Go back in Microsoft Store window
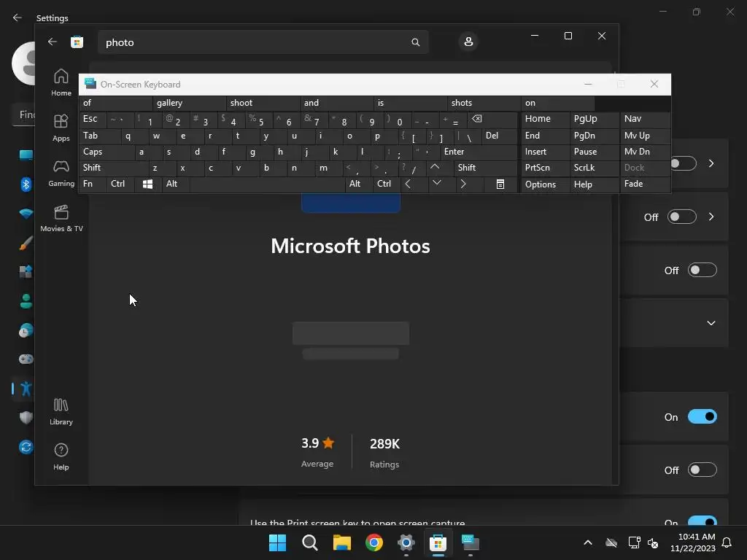747x560 pixels. pyautogui.click(x=53, y=42)
